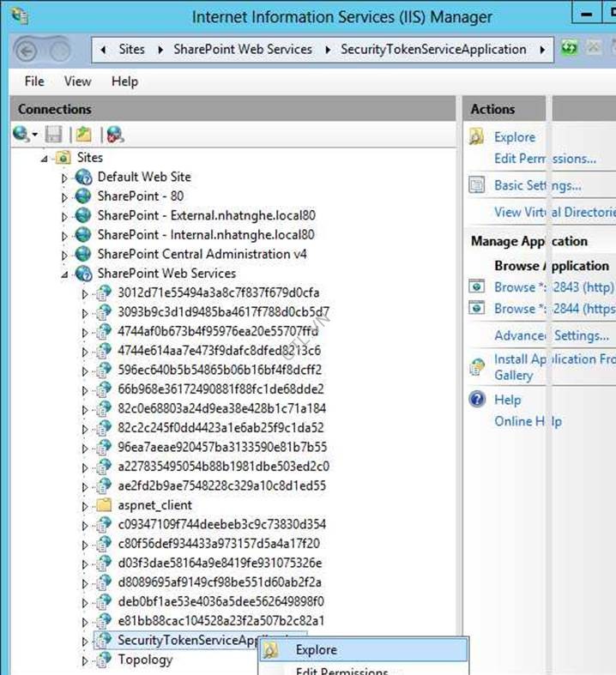
Task: Click the Topology application icon
Action: point(103,660)
